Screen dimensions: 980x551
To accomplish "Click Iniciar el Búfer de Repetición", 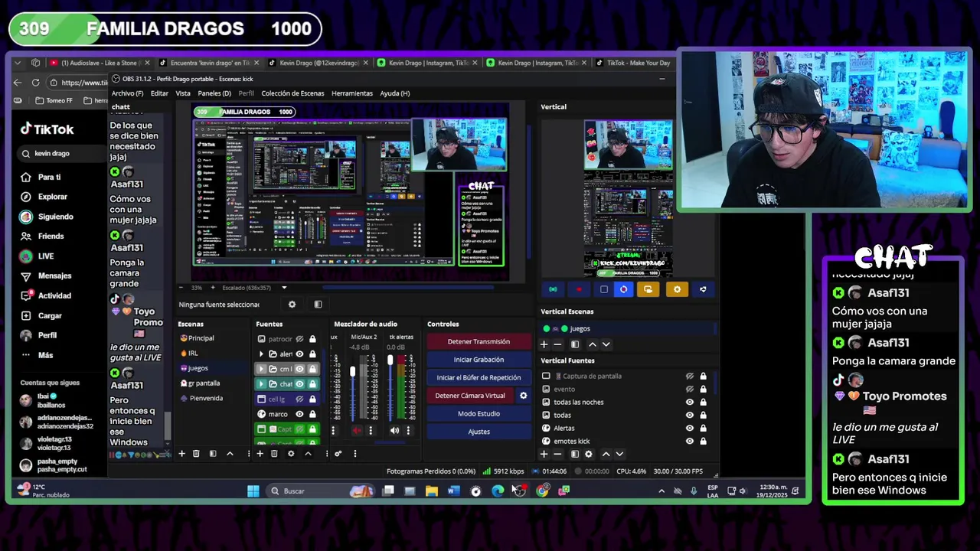I will tap(479, 377).
